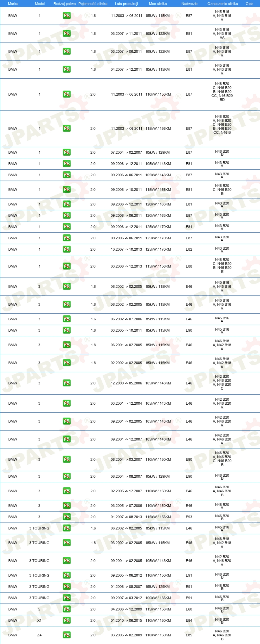Select the E60 body code cell
The width and height of the screenshot is (260, 644).
click(x=189, y=609)
